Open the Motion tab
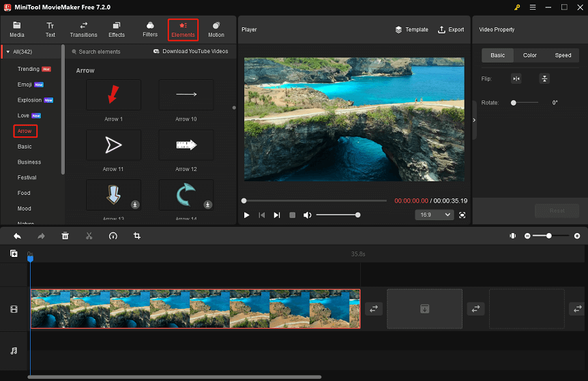 216,29
